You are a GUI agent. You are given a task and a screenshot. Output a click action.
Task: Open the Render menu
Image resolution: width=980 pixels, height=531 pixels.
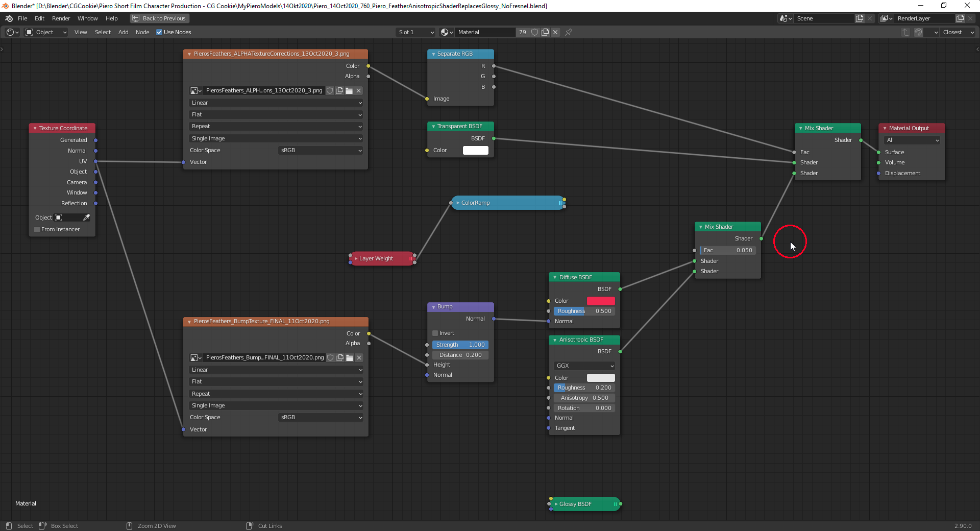click(61, 18)
